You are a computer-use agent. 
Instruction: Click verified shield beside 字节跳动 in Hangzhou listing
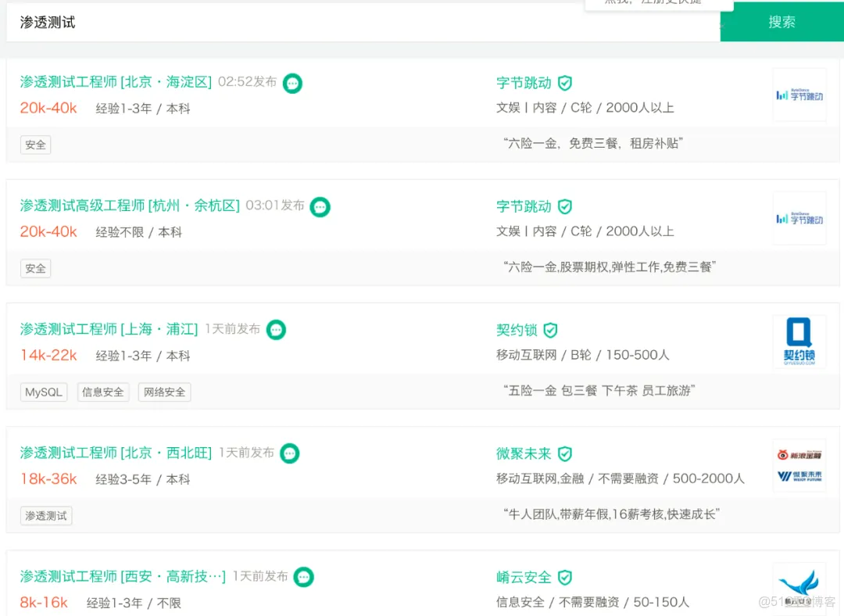pyautogui.click(x=565, y=207)
